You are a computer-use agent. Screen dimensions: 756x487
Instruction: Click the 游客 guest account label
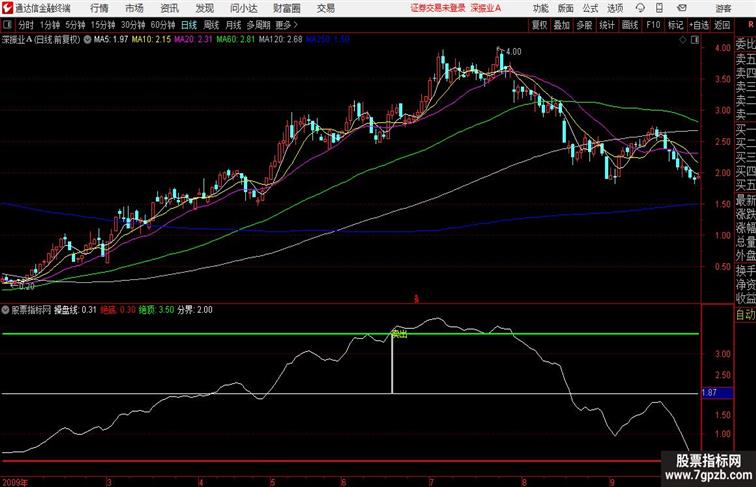click(723, 8)
